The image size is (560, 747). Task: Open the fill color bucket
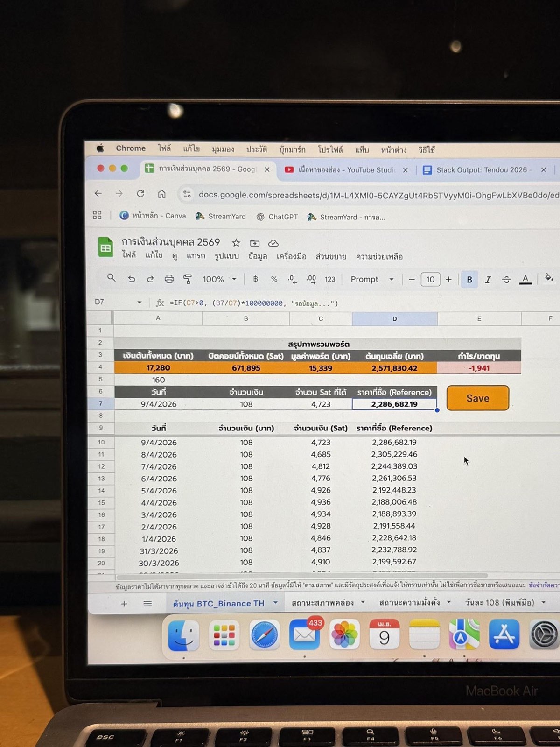[549, 278]
